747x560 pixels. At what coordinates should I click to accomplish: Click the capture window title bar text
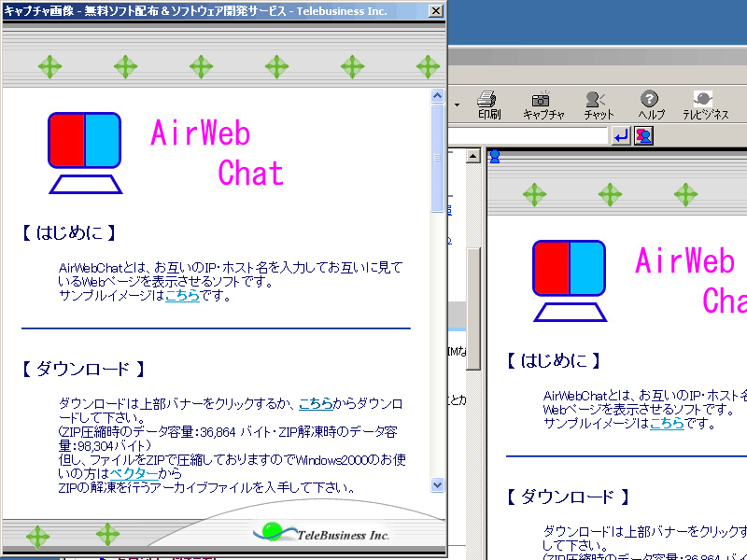coord(196,11)
